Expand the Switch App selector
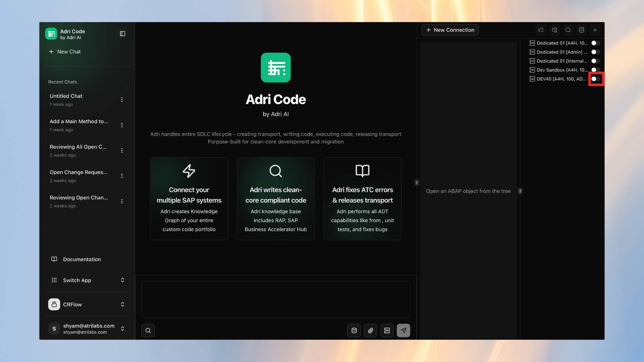Image resolution: width=644 pixels, height=362 pixels. coord(87,280)
